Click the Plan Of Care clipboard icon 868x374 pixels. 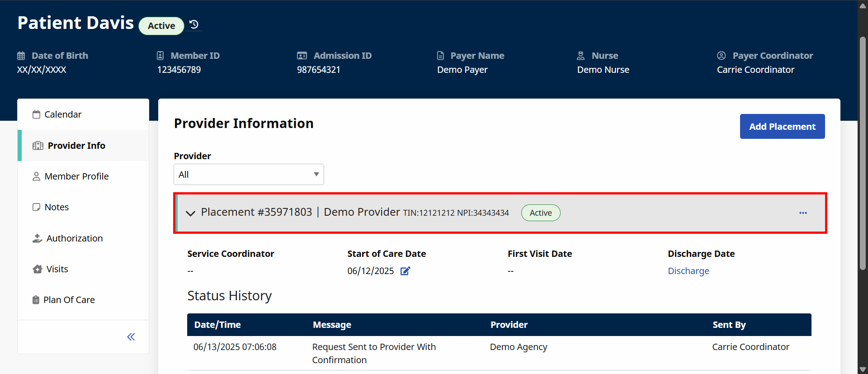point(36,300)
